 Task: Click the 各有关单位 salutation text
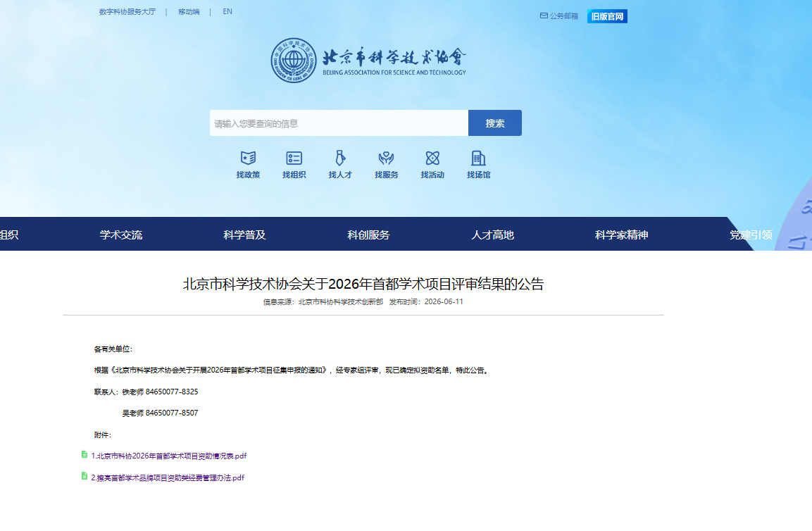(x=113, y=349)
